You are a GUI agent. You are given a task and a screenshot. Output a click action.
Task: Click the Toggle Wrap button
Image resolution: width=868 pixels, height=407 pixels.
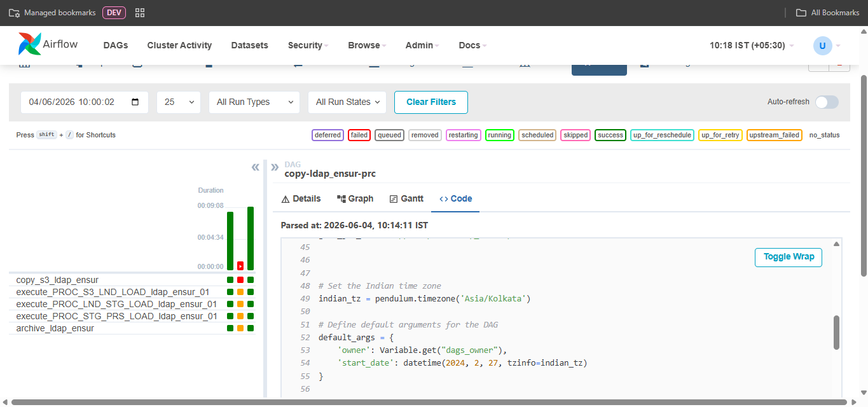pyautogui.click(x=789, y=257)
